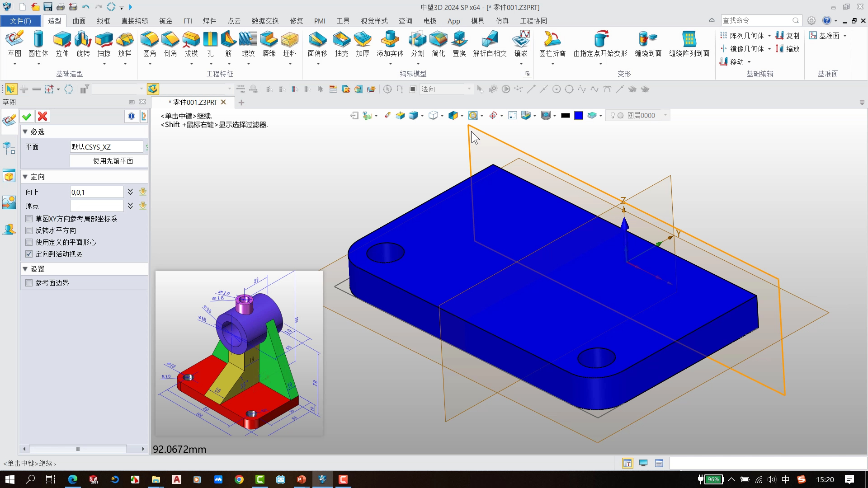Cancel command with the red X

tap(42, 117)
